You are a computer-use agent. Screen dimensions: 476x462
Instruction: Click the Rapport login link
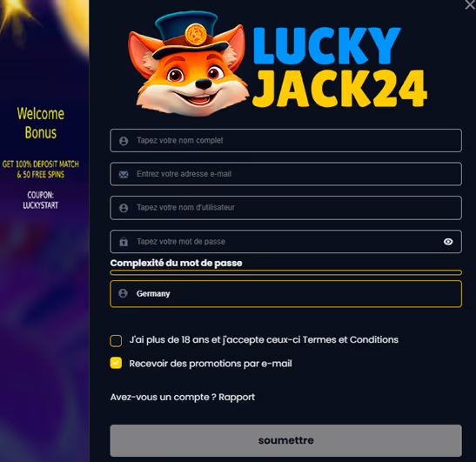(x=237, y=397)
